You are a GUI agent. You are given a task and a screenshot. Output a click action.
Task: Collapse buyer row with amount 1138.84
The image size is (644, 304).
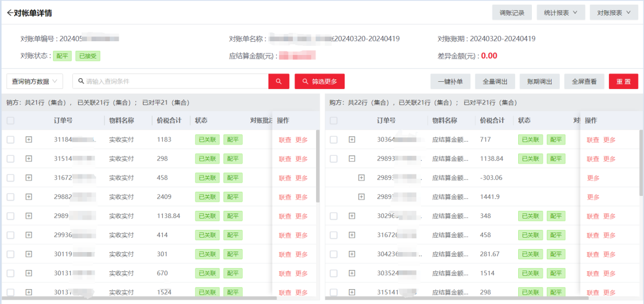352,159
